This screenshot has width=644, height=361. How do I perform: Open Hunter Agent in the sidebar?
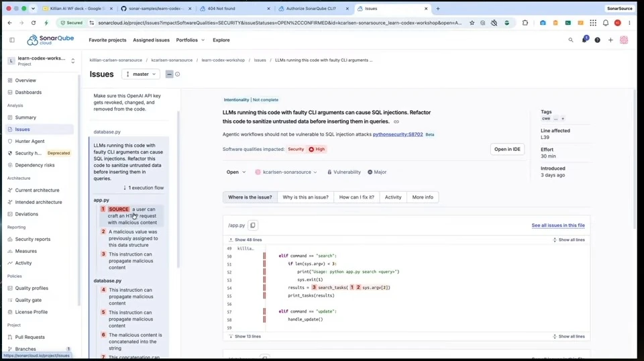(30, 142)
